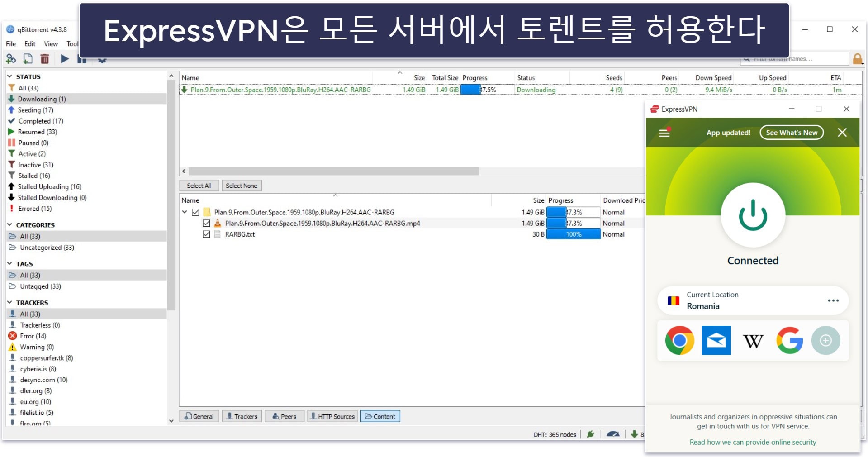This screenshot has width=868, height=457.
Task: Select the Seeding (17) status filter
Action: tap(86, 110)
